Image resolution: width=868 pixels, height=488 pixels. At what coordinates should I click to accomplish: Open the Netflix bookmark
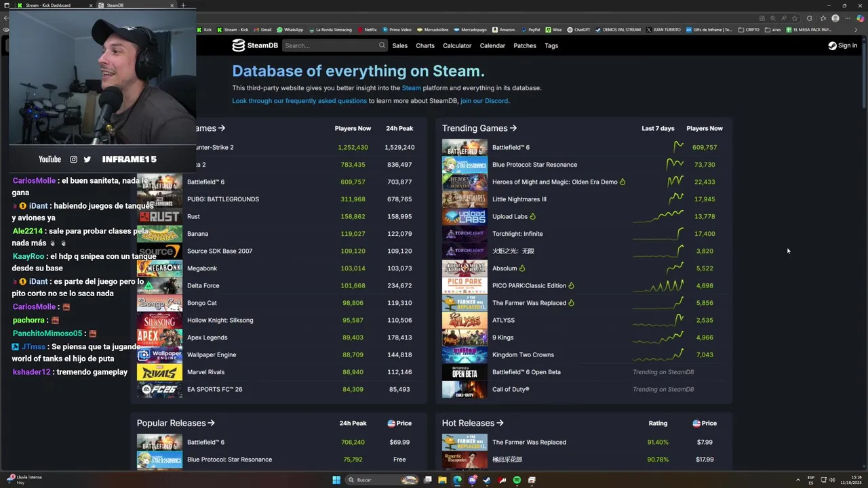click(367, 30)
